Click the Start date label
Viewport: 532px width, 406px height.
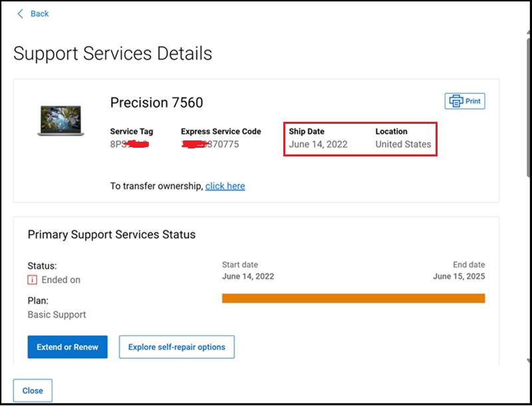pyautogui.click(x=240, y=265)
